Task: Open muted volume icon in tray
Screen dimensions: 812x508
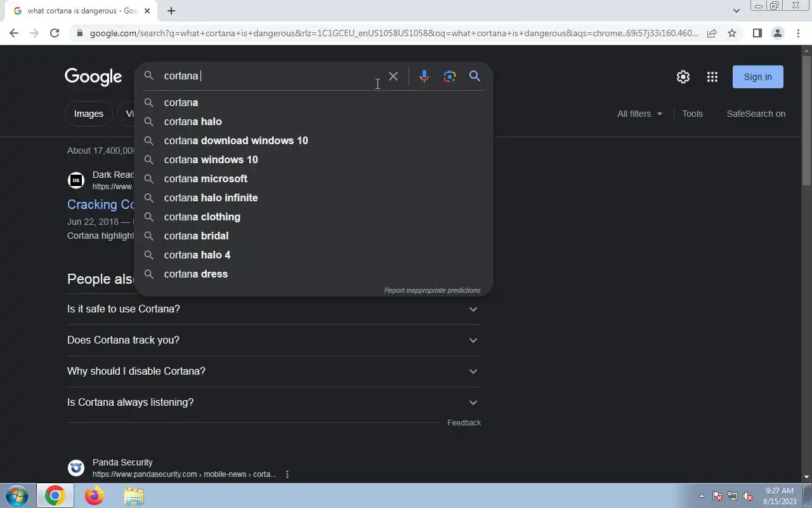Action: point(748,497)
